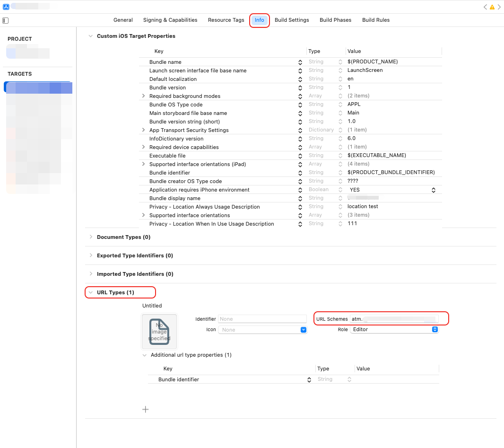Select the 111 value cell
The image size is (504, 448).
click(x=352, y=223)
